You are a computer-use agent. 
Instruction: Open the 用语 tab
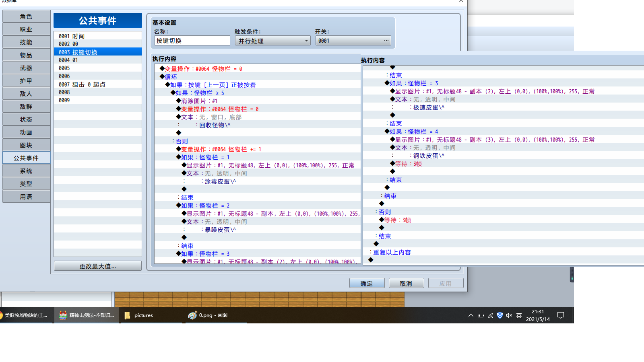(26, 197)
